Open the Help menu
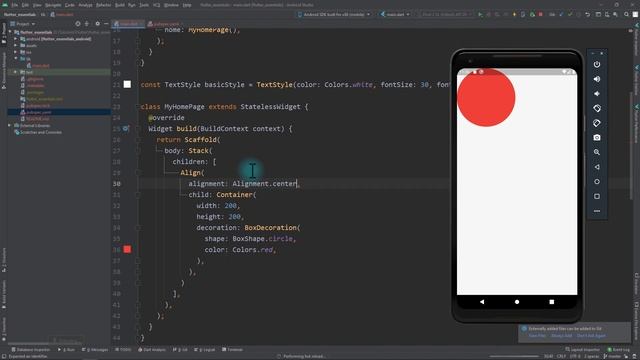 (187, 5)
